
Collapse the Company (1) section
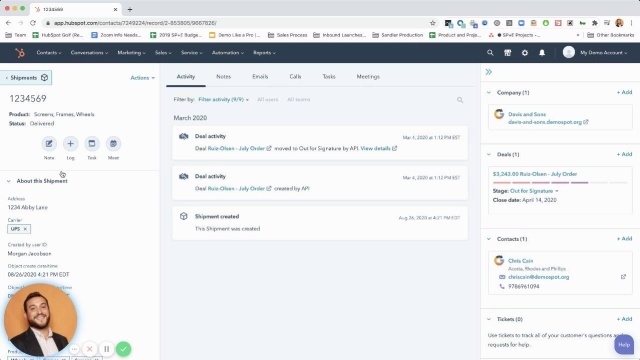coord(489,93)
